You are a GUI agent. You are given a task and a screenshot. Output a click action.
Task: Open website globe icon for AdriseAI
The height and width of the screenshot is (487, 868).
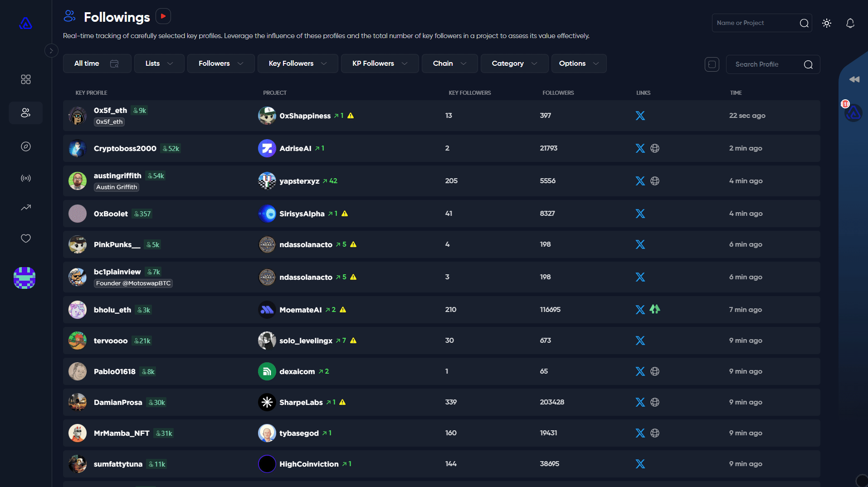click(x=654, y=148)
